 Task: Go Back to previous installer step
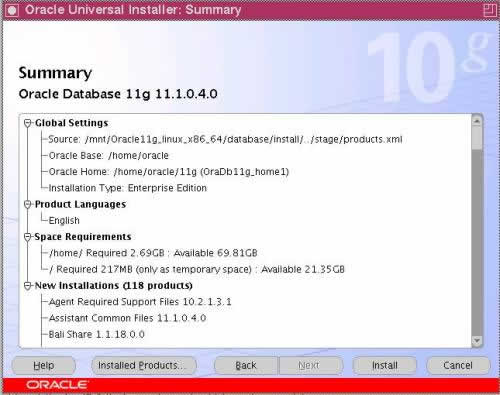[246, 365]
